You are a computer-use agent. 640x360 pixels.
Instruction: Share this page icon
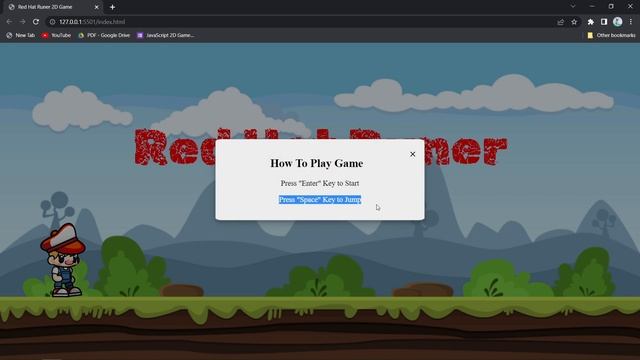(560, 22)
